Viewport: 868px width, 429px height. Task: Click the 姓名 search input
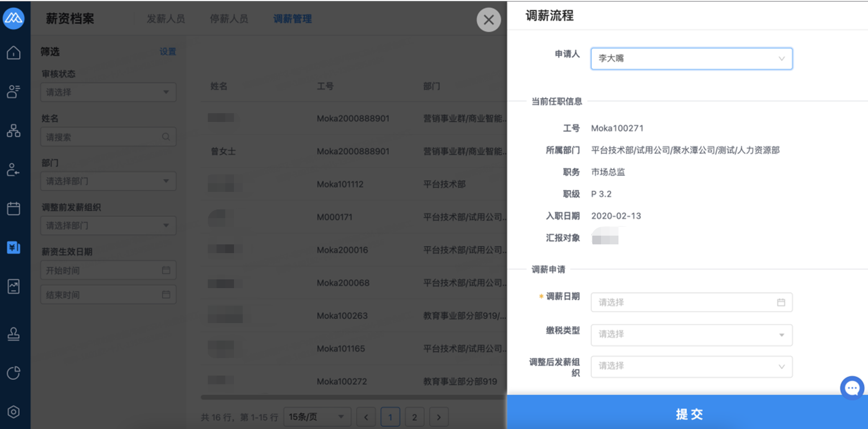click(x=108, y=137)
